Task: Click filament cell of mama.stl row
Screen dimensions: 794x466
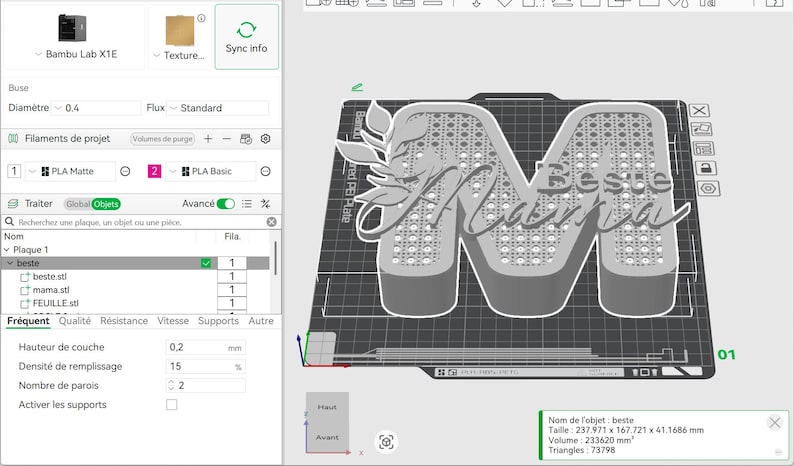Action: click(232, 290)
